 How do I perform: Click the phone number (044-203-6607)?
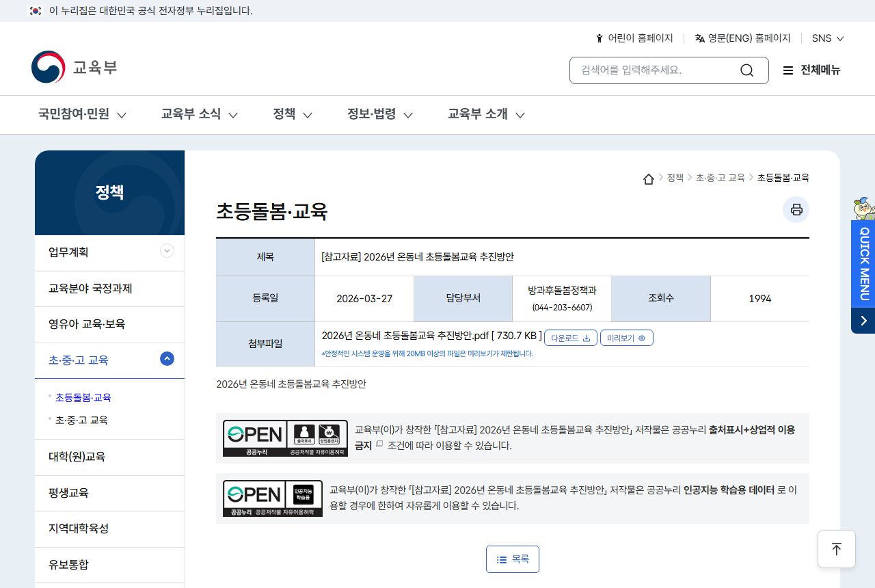coord(562,308)
